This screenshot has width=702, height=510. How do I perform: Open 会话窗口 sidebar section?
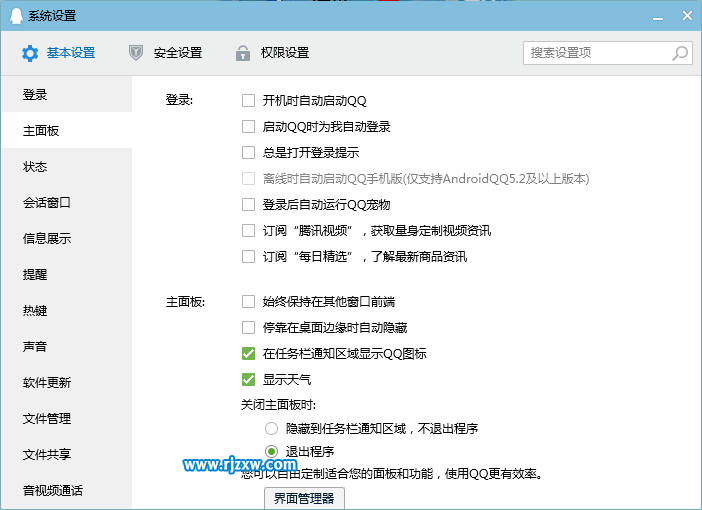pos(67,202)
